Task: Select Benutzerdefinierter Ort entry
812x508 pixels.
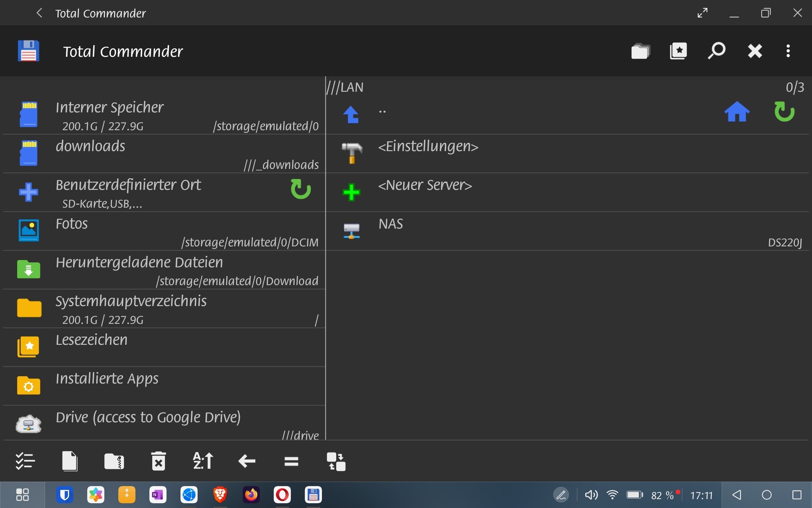Action: pos(164,192)
